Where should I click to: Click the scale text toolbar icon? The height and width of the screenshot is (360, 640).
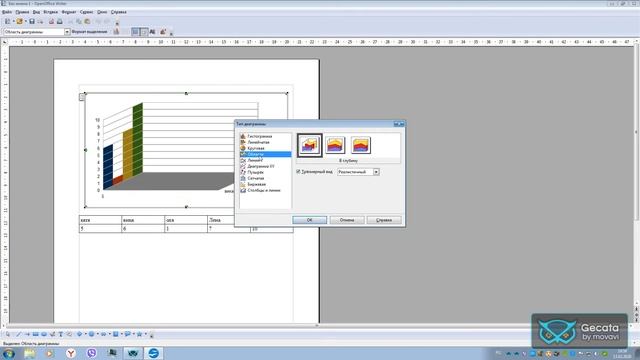click(152, 32)
